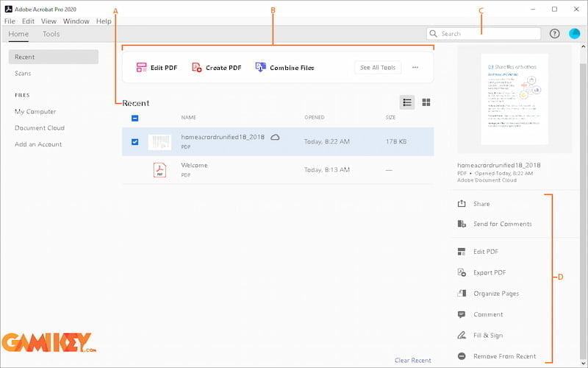This screenshot has height=368, width=588.
Task: Click Add an Account
Action: (38, 144)
